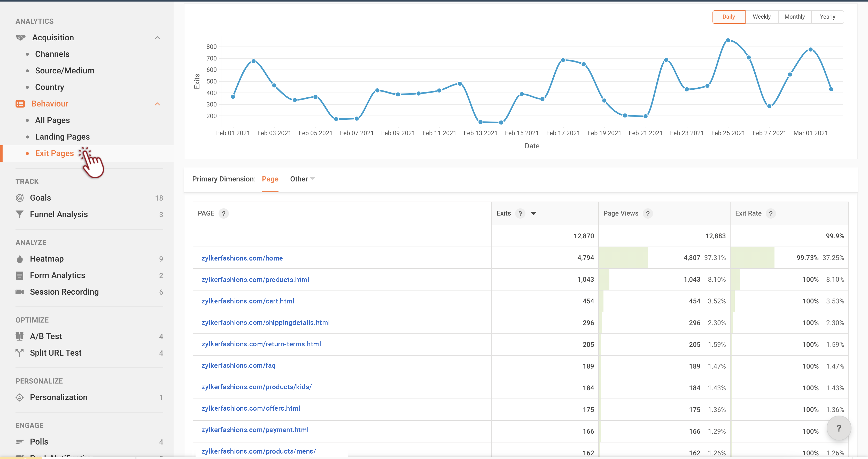Click the Exit Rate help question icon

click(770, 213)
